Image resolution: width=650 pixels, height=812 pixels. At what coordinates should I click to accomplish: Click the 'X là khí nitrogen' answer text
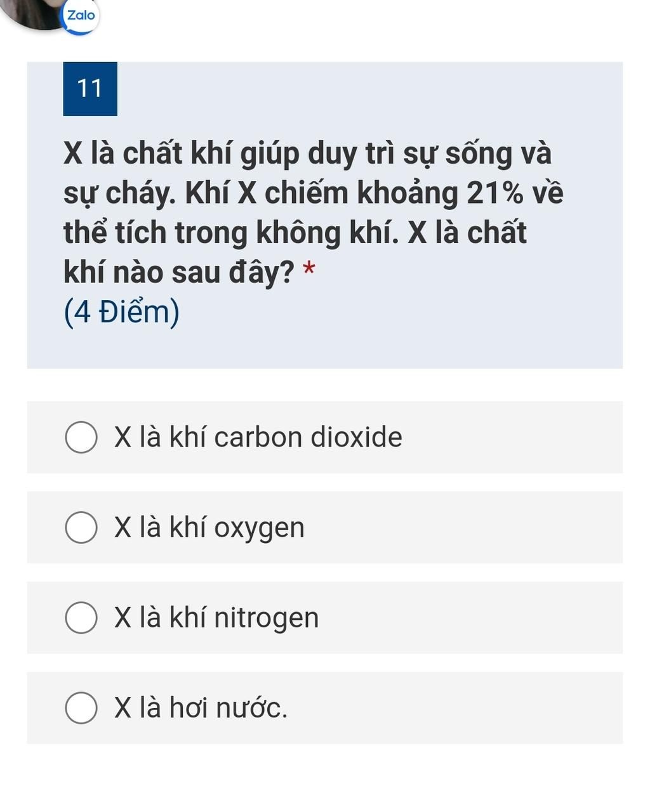[x=216, y=618]
